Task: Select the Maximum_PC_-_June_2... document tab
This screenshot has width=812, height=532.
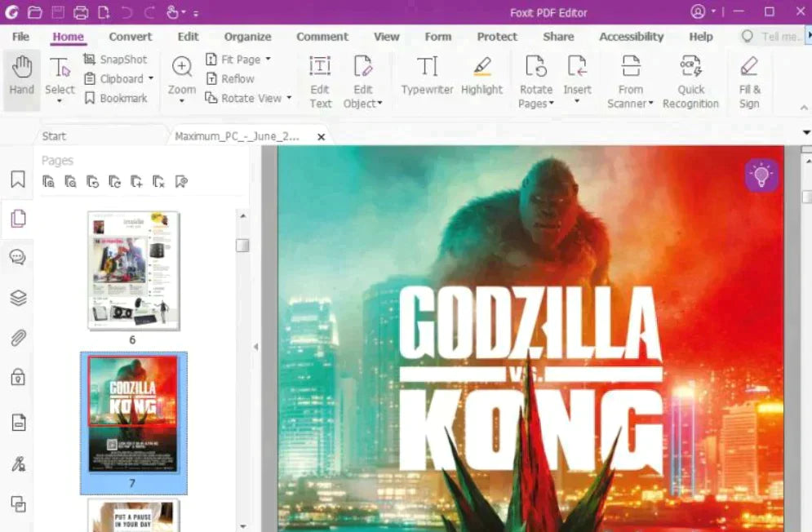Action: pos(237,136)
